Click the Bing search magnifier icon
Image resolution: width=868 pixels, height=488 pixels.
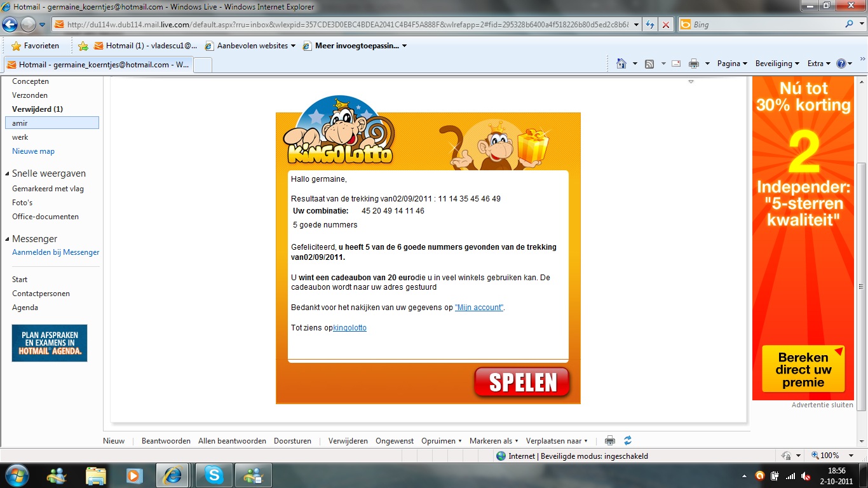point(850,25)
